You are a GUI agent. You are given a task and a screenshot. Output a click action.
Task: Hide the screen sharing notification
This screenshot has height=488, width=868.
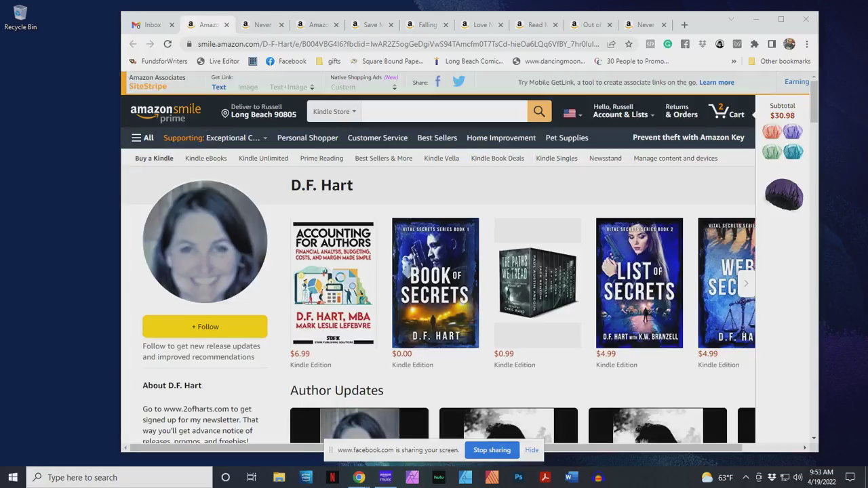532,450
